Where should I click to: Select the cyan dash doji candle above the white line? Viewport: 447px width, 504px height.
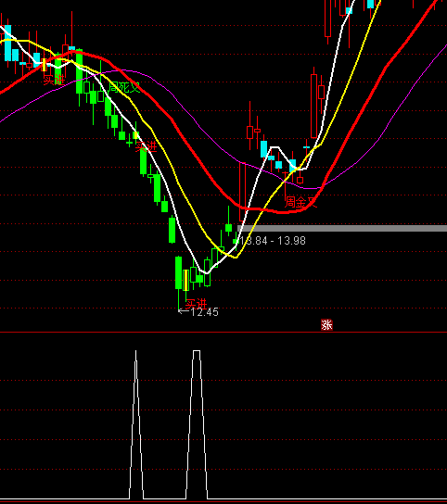tap(306, 147)
